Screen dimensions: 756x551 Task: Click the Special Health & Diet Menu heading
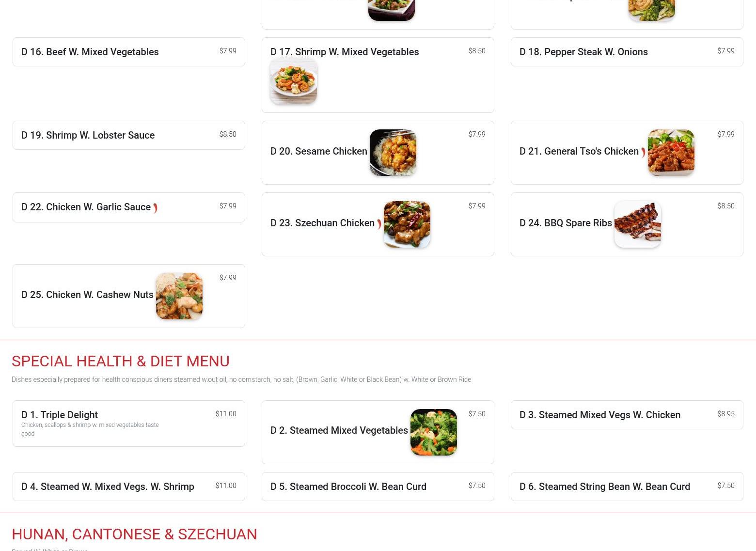pyautogui.click(x=121, y=361)
